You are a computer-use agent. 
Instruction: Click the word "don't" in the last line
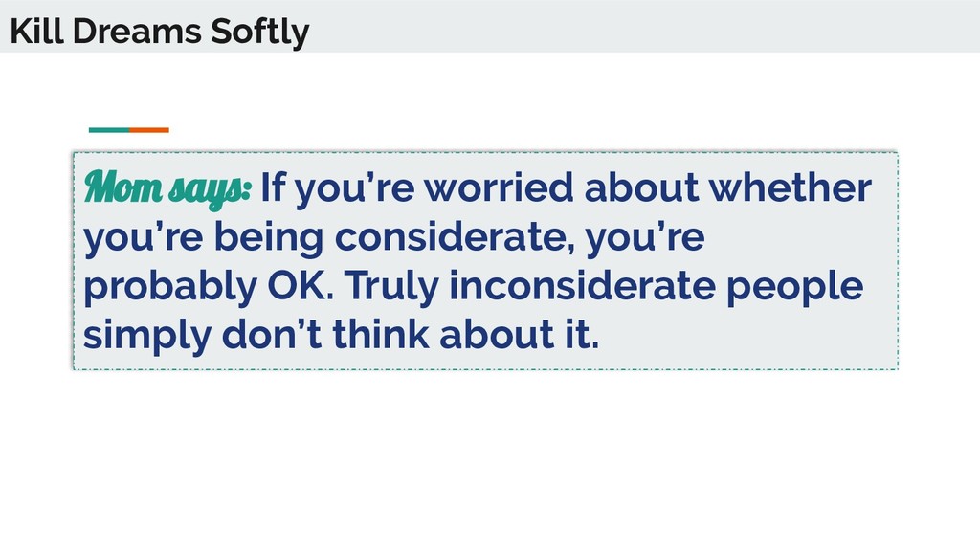[272, 334]
